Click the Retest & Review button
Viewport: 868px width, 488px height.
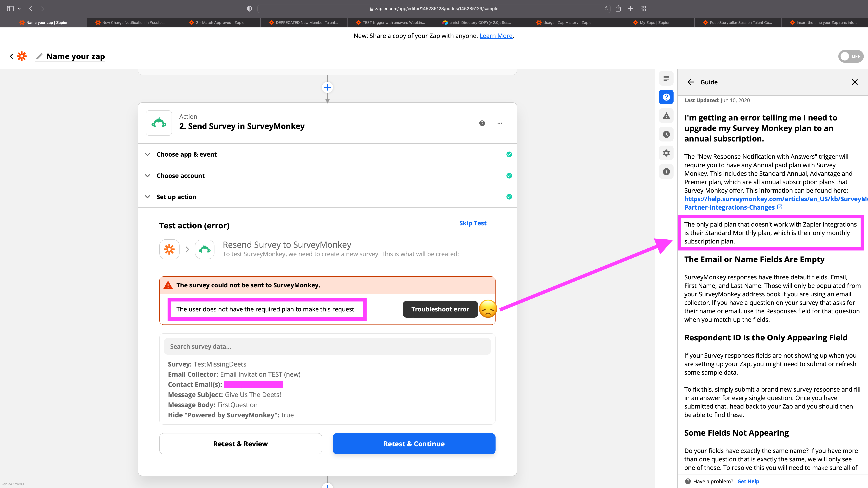[241, 444]
